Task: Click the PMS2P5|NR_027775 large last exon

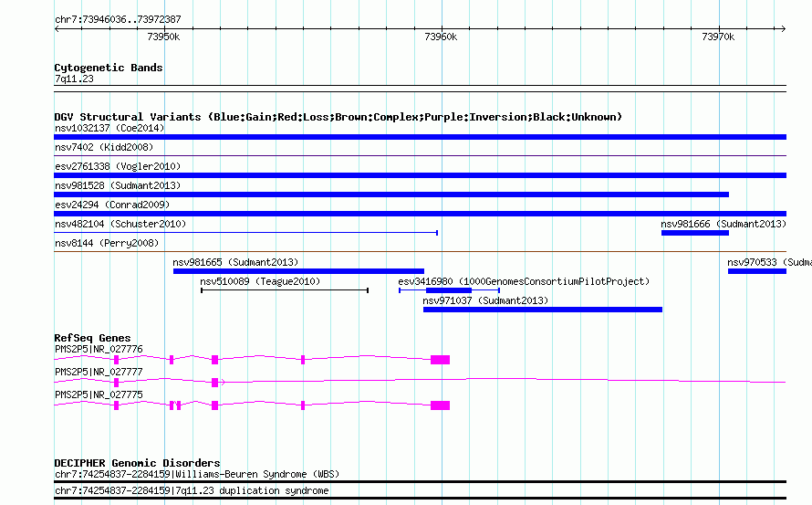Action: 440,405
